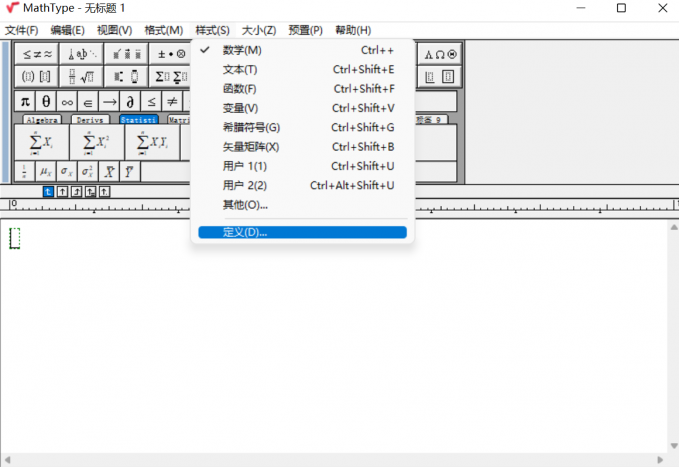Select the fifth (decimal) tab-stop button

[x=104, y=191]
